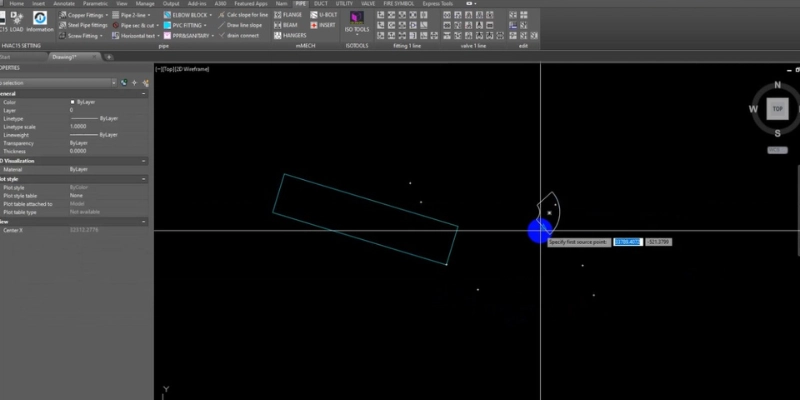Open the Information tool
The image size is (800, 400).
(x=40, y=22)
